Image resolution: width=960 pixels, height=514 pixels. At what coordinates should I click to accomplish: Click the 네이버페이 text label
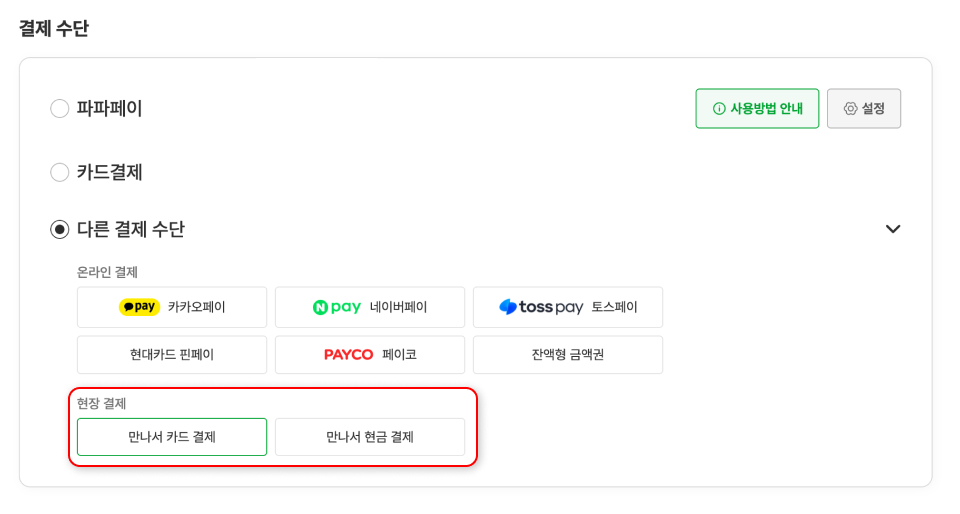pyautogui.click(x=398, y=307)
